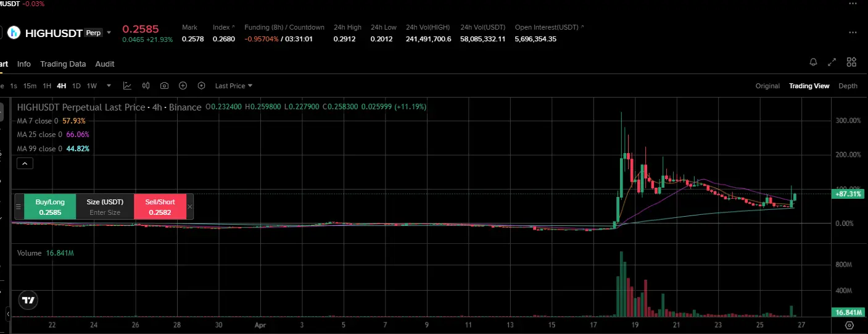Click the Buy/Long 0.2585 button

click(50, 207)
